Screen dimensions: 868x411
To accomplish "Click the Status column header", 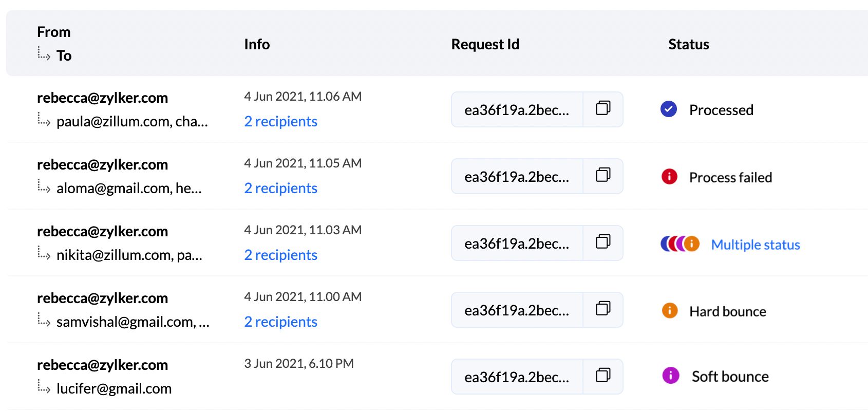I will click(x=688, y=44).
